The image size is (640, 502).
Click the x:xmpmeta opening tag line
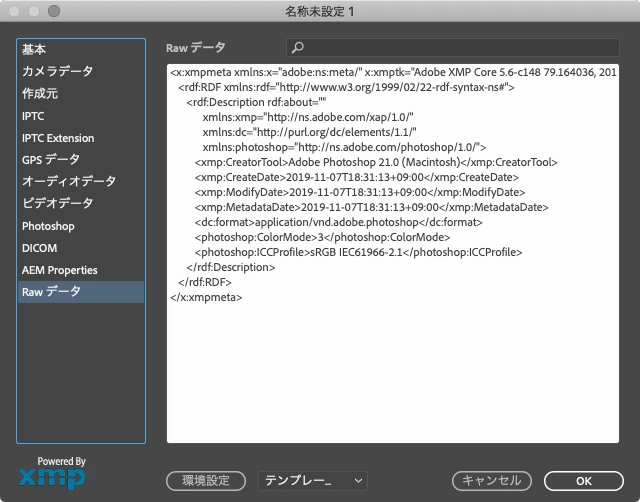pos(393,72)
